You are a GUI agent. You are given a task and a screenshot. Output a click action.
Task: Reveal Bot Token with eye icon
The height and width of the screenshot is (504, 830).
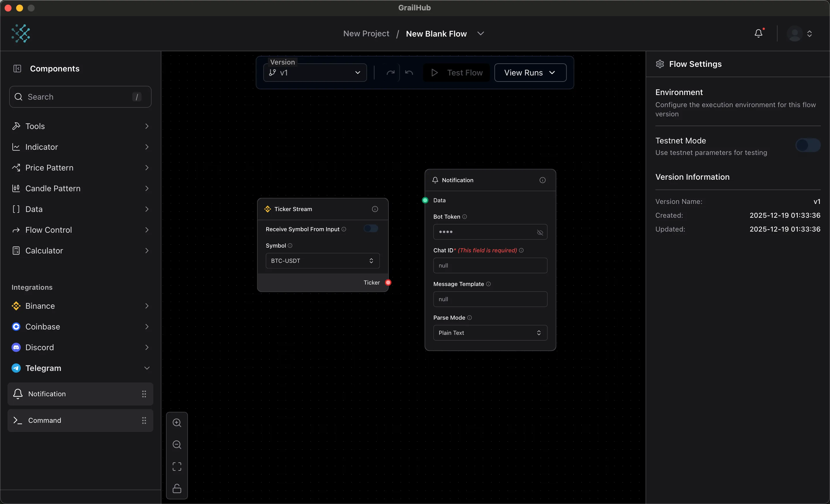pyautogui.click(x=539, y=232)
